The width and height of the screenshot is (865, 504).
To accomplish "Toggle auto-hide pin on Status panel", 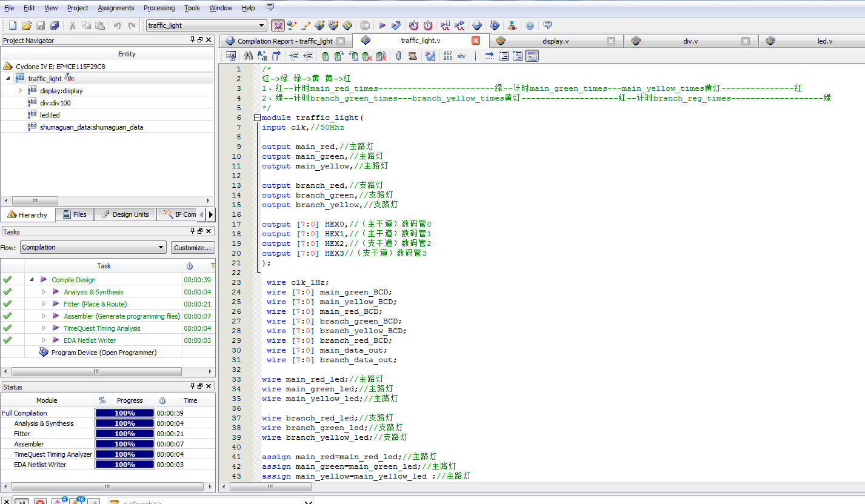I will 193,386.
